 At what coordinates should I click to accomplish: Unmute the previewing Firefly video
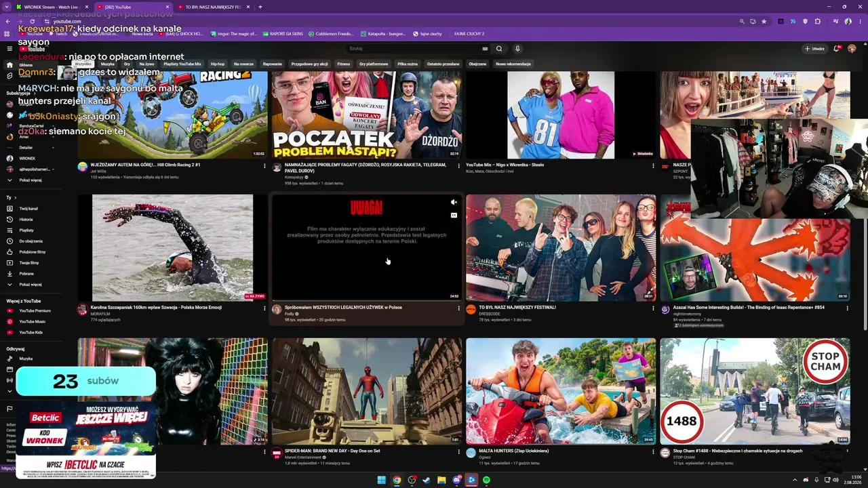(454, 202)
